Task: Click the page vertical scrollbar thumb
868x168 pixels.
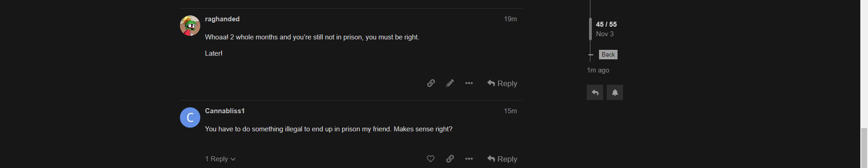Action: coord(864,148)
